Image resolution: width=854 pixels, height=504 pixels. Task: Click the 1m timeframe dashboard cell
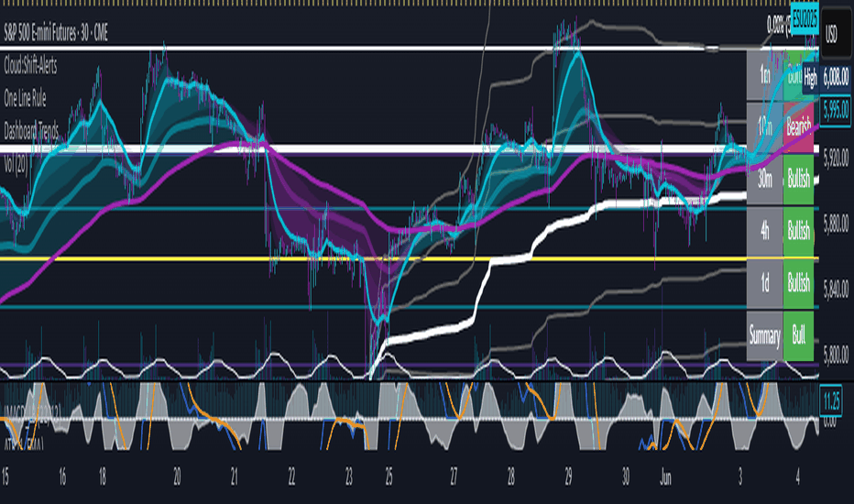click(765, 75)
